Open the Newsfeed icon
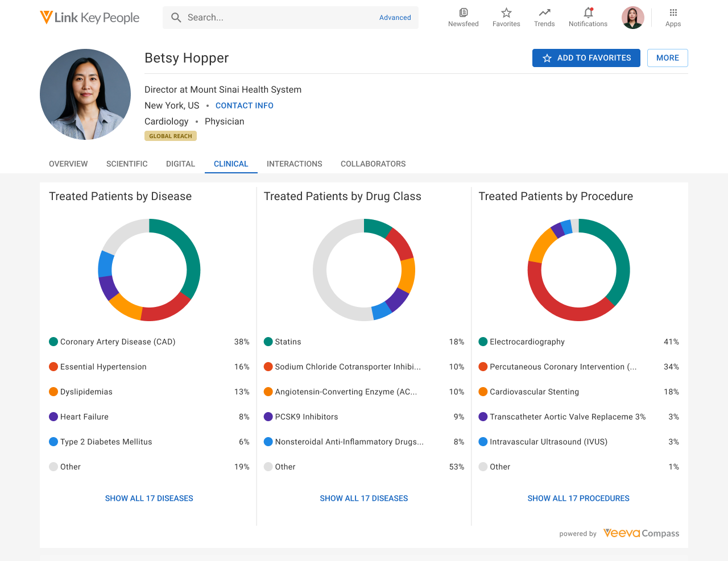 pyautogui.click(x=463, y=13)
